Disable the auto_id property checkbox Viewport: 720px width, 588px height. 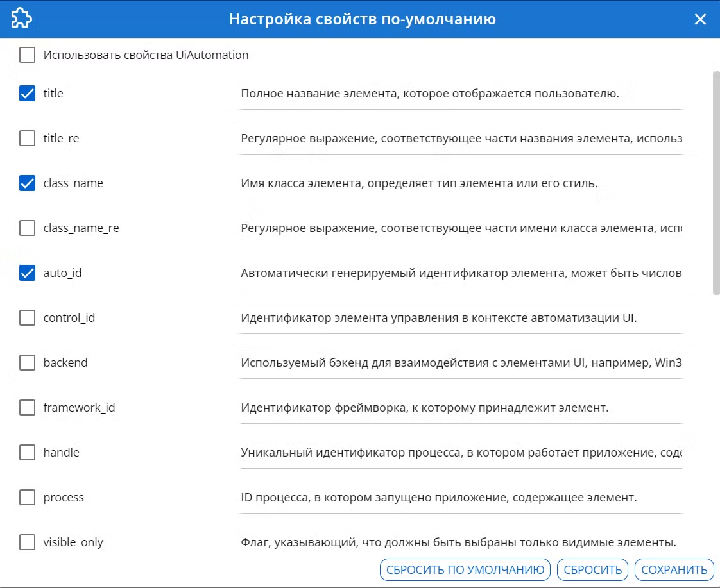click(27, 273)
